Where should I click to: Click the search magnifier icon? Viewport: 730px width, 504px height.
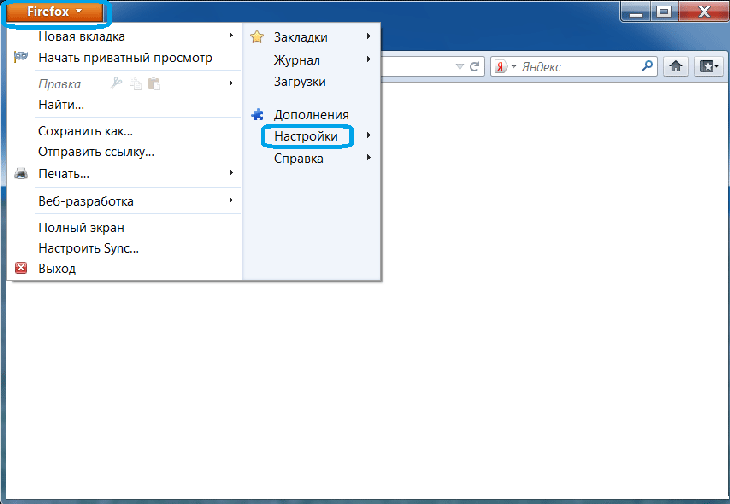pos(647,66)
